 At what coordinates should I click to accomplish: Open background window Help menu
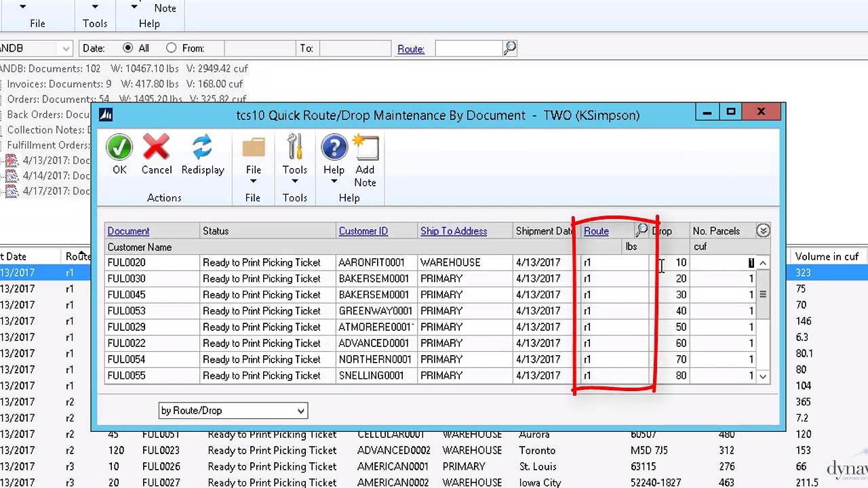click(x=149, y=24)
